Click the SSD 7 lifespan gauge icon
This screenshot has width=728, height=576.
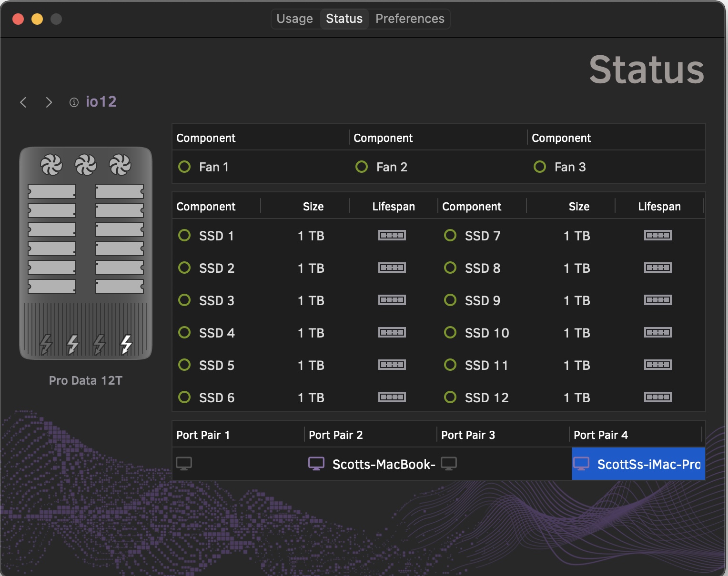click(658, 235)
